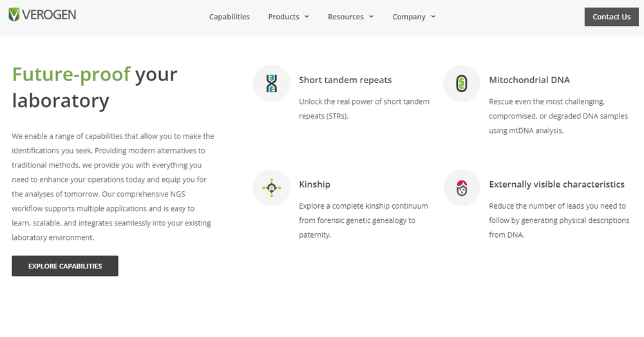Screen dimensions: 644x337
Task: Expand the Company dropdown chevron
Action: tap(433, 17)
